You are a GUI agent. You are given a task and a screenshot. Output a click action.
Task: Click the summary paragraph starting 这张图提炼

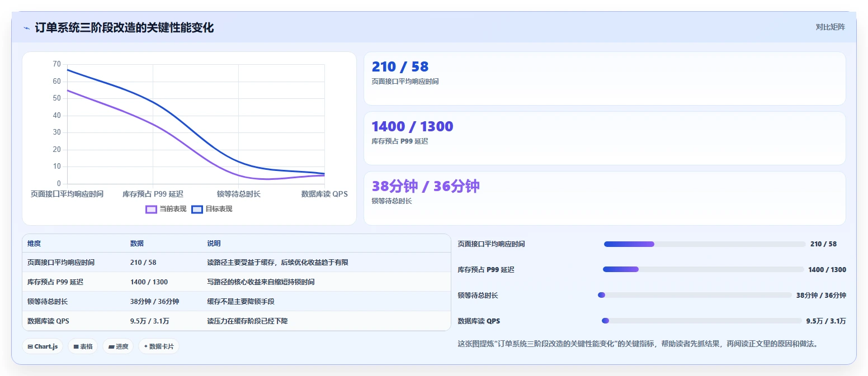(x=639, y=344)
